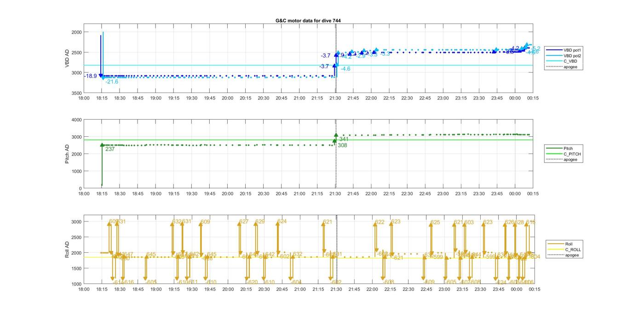Click the "-18.9" annotation in VBD plot
644x319 pixels.
[x=91, y=76]
